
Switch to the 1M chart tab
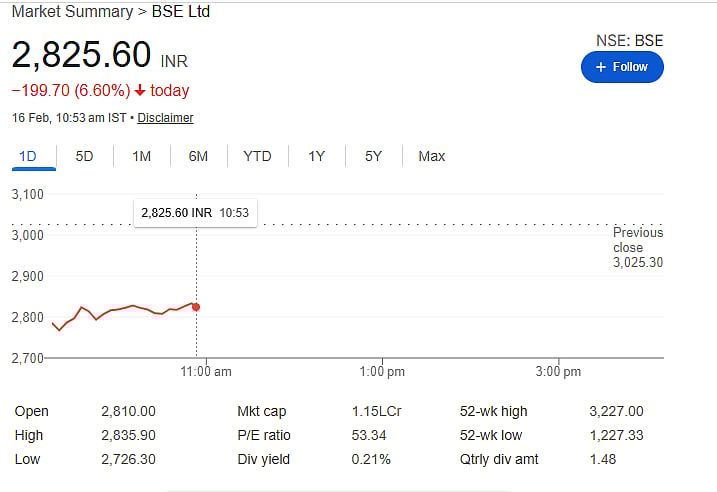(x=141, y=156)
